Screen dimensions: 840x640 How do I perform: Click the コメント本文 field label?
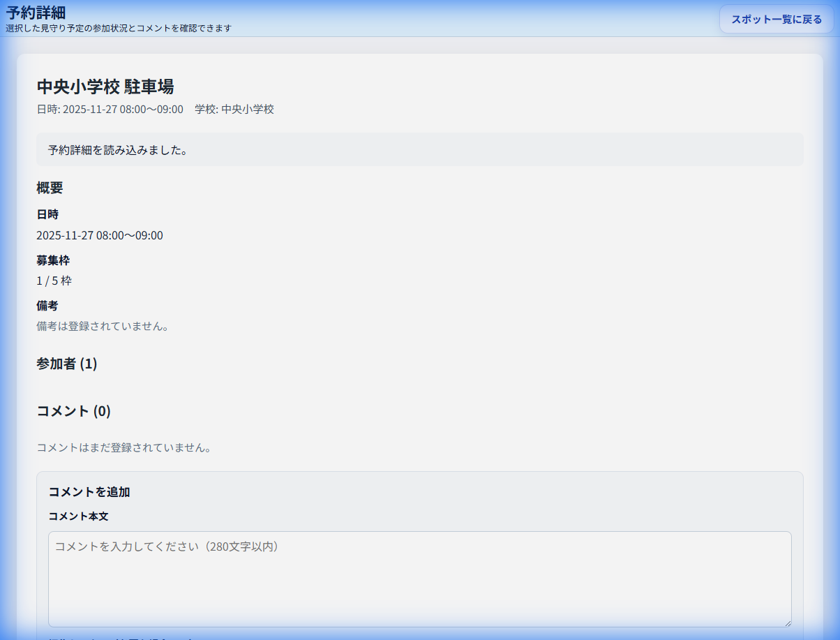pos(78,516)
